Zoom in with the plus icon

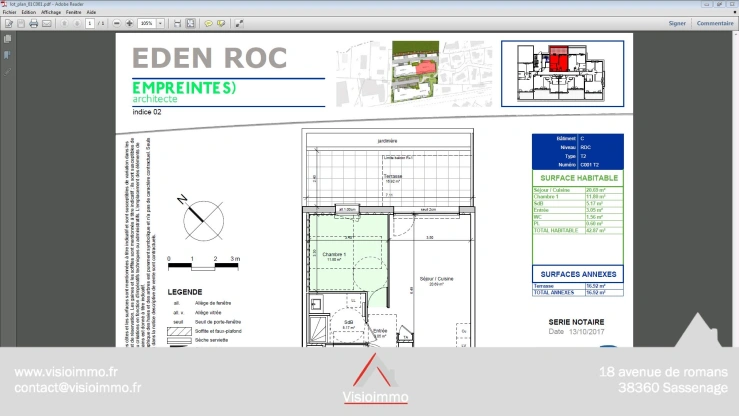(x=129, y=23)
